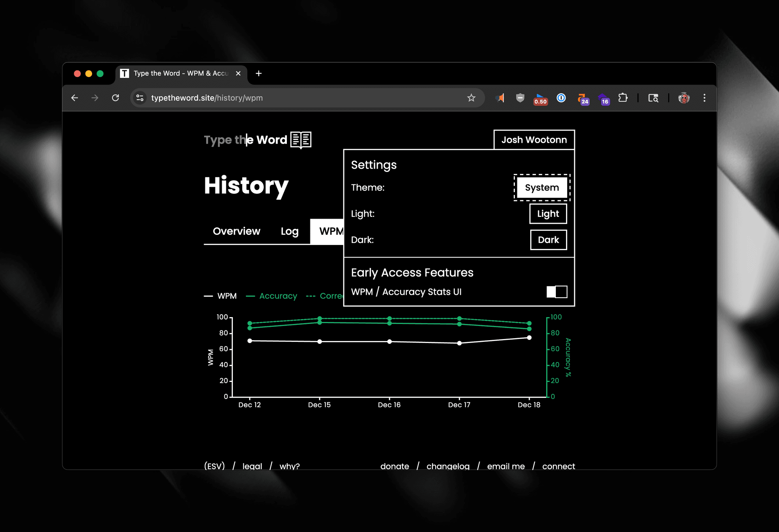Viewport: 779px width, 532px height.
Task: Click the Type the Word logo text
Action: [x=245, y=140]
